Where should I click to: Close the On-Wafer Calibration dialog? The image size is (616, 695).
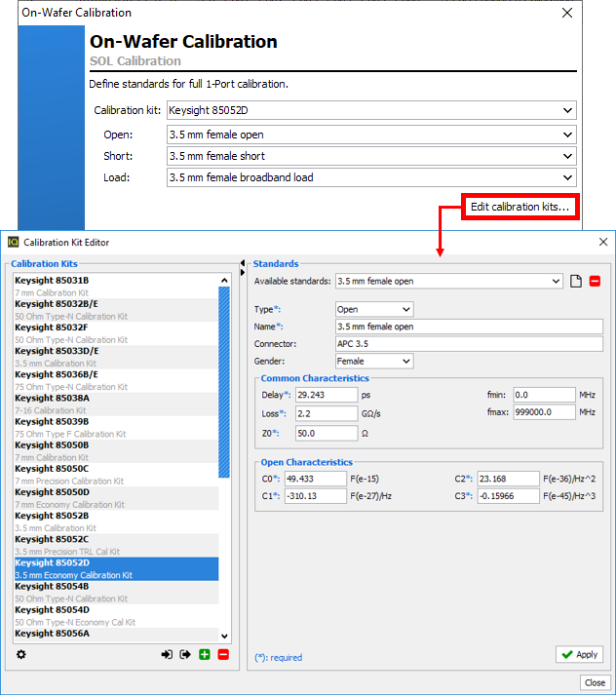click(567, 13)
